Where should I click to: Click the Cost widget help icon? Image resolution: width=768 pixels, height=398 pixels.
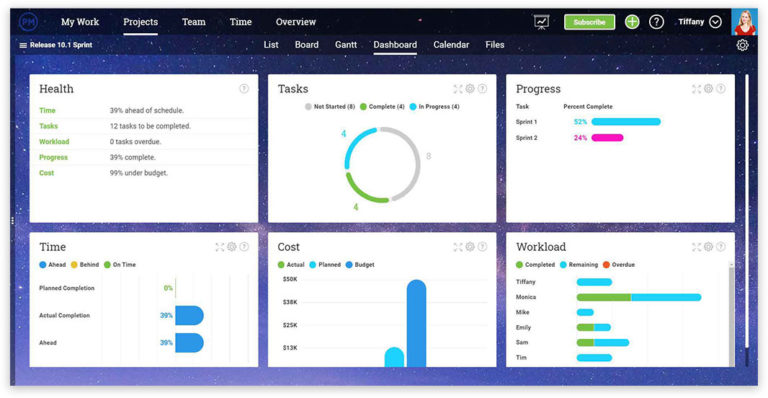pyautogui.click(x=482, y=247)
